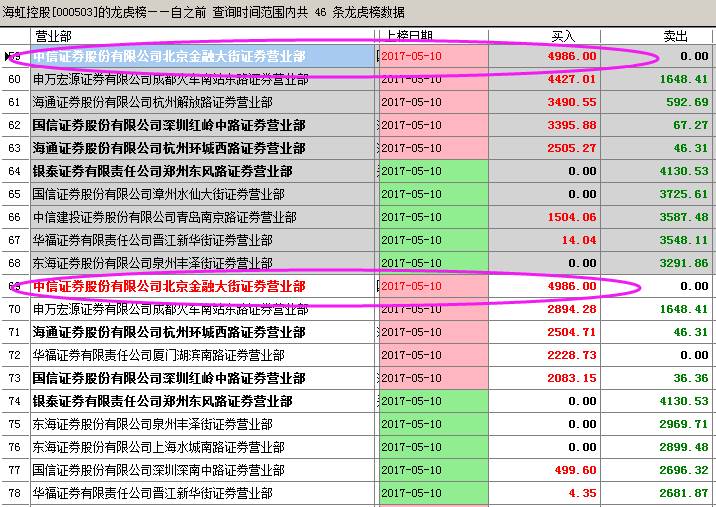Click 国信证券深圳深南中路证券营业部 branch name

pyautogui.click(x=158, y=470)
